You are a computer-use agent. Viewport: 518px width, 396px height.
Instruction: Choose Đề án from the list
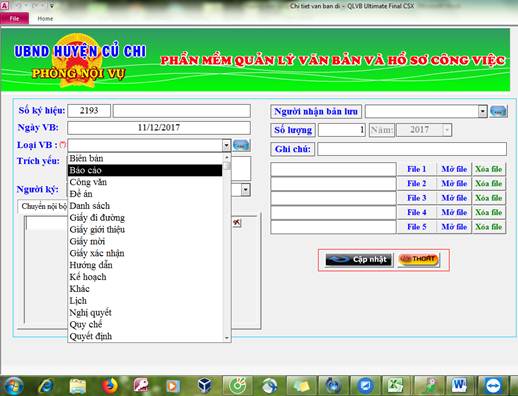tap(145, 194)
